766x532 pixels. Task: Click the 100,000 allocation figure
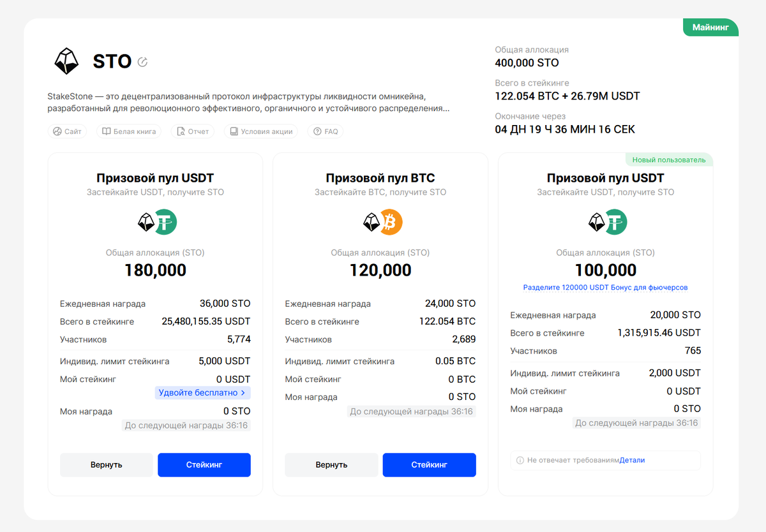coord(606,270)
